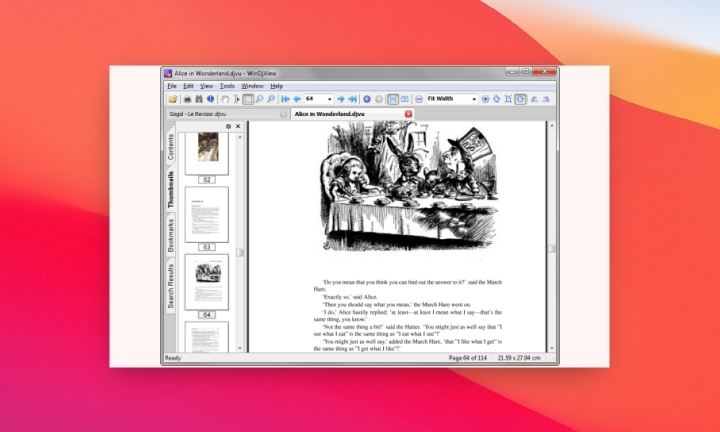Toggle the rectangle selection tool
Screen dimensions: 720x432
248,99
